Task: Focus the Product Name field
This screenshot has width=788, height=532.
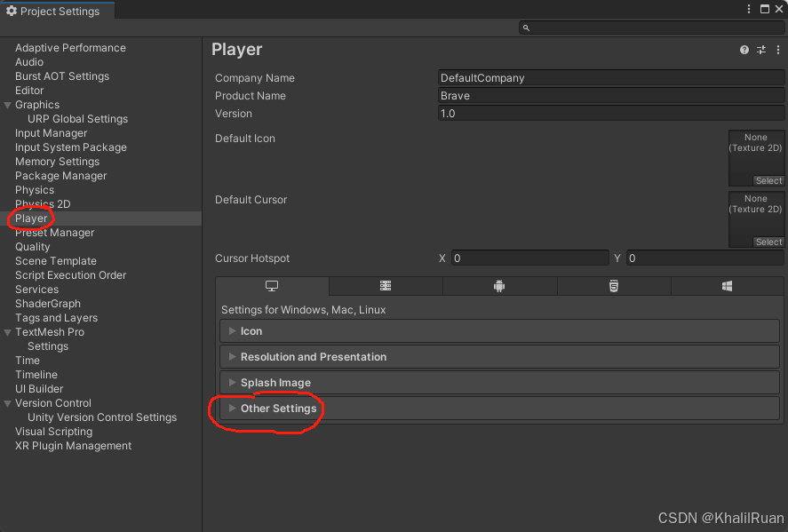Action: point(610,95)
